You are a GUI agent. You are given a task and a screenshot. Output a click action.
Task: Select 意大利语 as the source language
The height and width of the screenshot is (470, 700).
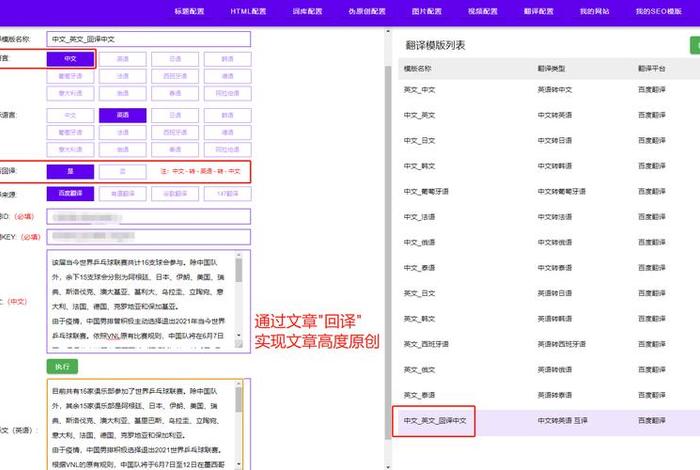(70, 93)
